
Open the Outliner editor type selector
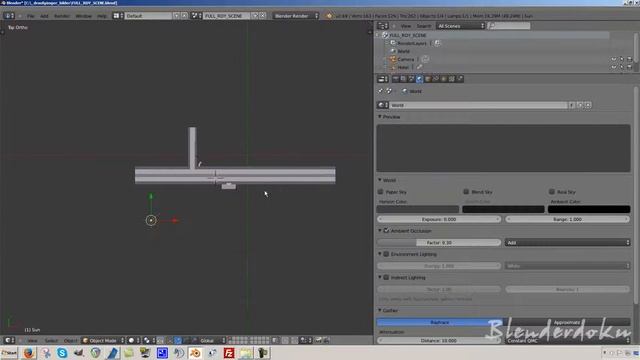point(383,26)
